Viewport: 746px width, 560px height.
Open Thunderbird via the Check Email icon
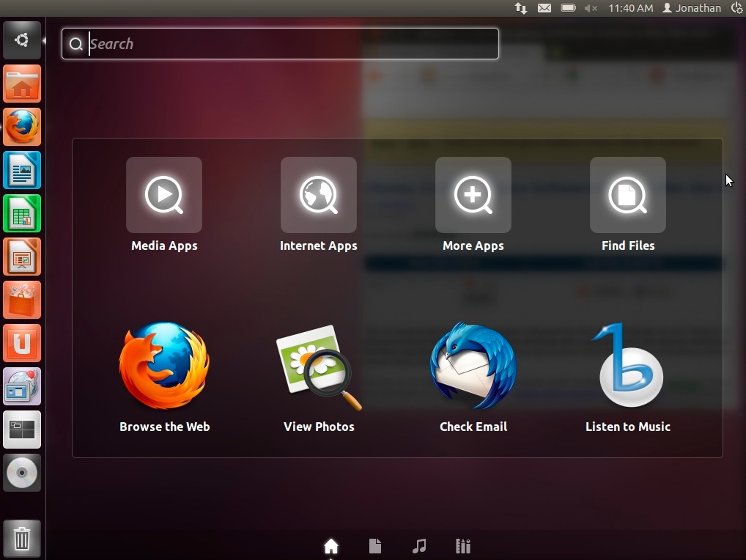pyautogui.click(x=473, y=366)
